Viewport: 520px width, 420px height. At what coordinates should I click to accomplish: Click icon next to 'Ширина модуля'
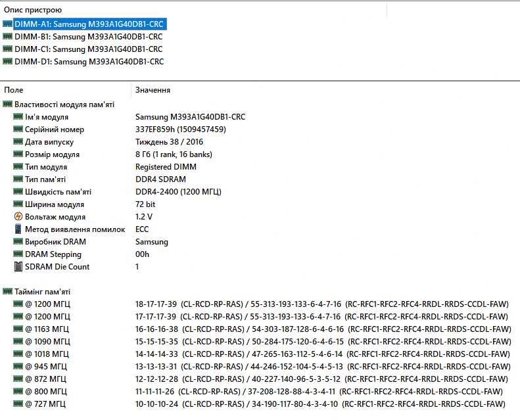pyautogui.click(x=18, y=204)
